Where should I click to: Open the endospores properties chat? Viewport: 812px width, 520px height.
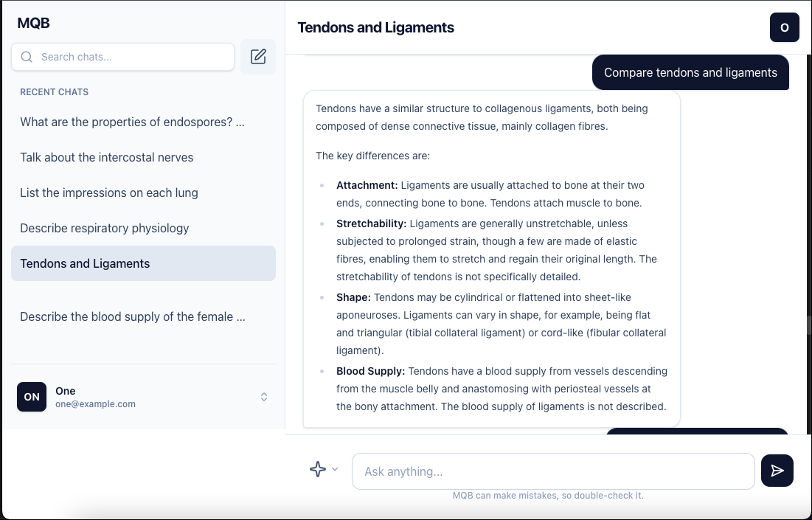pos(133,122)
